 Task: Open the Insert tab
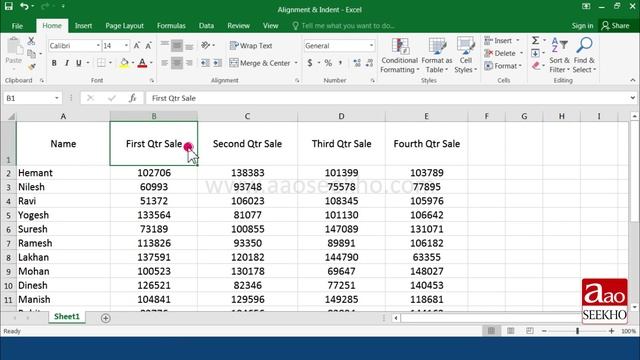83,26
